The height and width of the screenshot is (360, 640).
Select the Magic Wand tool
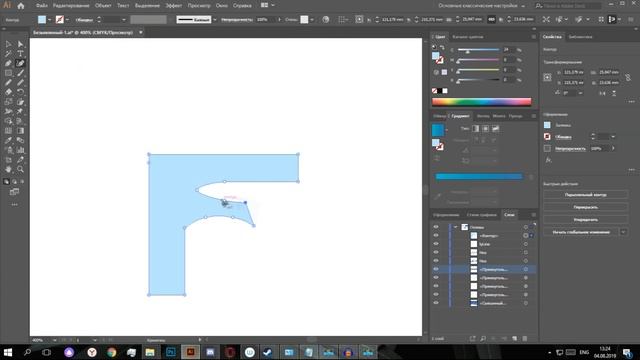8,53
